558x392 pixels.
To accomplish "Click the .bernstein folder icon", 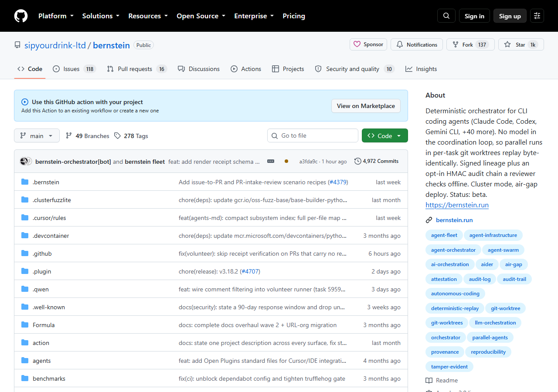I will click(x=25, y=182).
